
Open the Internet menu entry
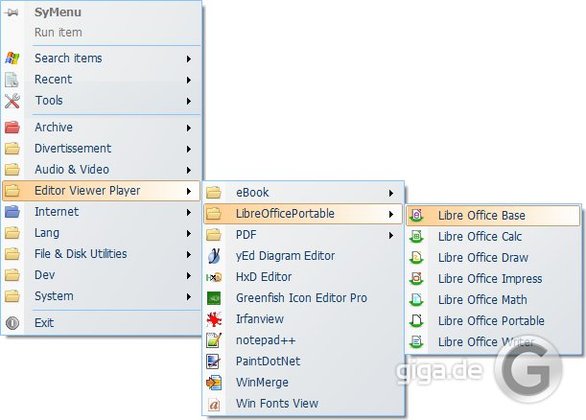101,212
